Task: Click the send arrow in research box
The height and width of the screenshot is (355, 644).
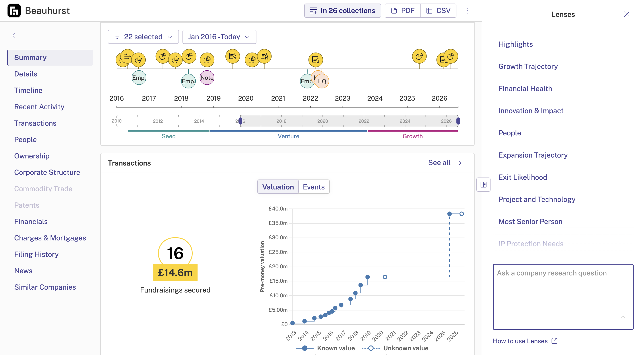Action: pyautogui.click(x=623, y=319)
